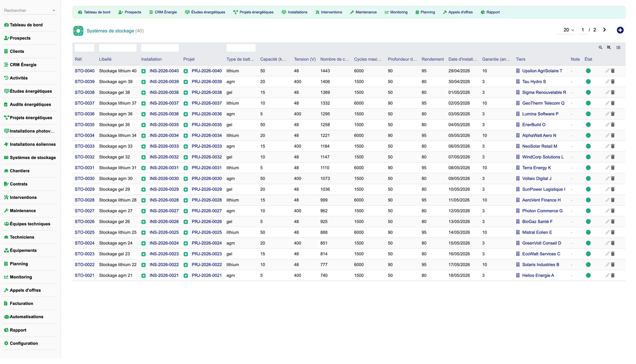Expand the Rechercher search dropdown
The width and height of the screenshot is (636, 364).
pos(54,11)
